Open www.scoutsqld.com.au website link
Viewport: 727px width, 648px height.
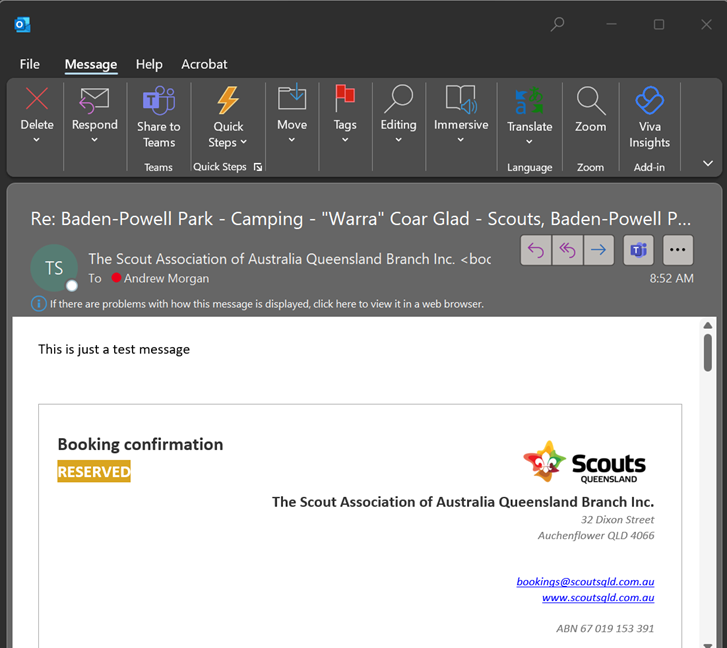click(598, 597)
